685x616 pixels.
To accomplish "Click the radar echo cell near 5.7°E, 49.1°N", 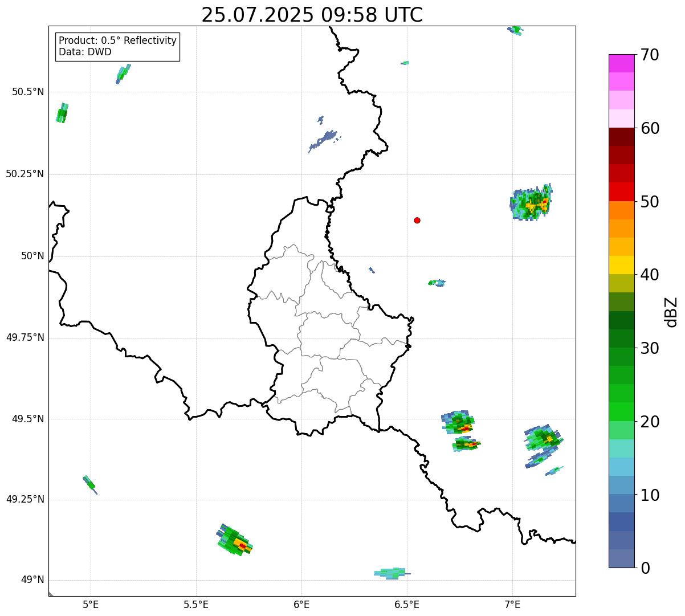I will point(234,540).
